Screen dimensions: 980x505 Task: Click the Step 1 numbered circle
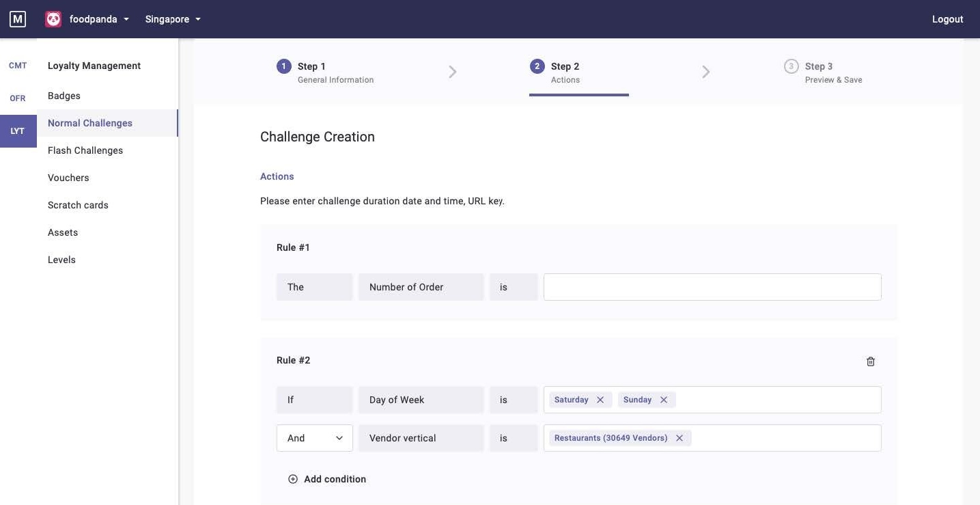click(x=283, y=66)
